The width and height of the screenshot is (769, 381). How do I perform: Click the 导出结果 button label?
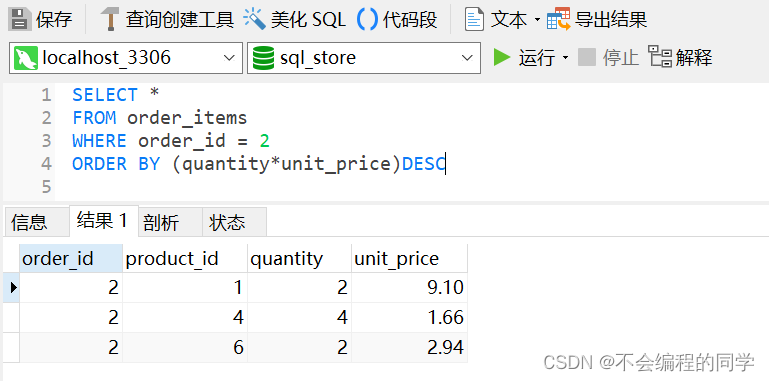pos(611,20)
